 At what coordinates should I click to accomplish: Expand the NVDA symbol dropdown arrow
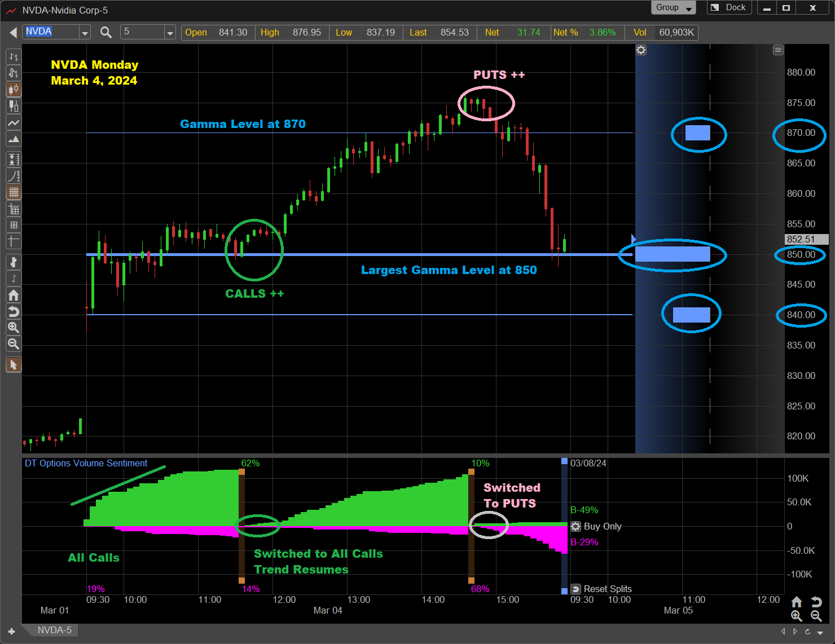(x=85, y=33)
